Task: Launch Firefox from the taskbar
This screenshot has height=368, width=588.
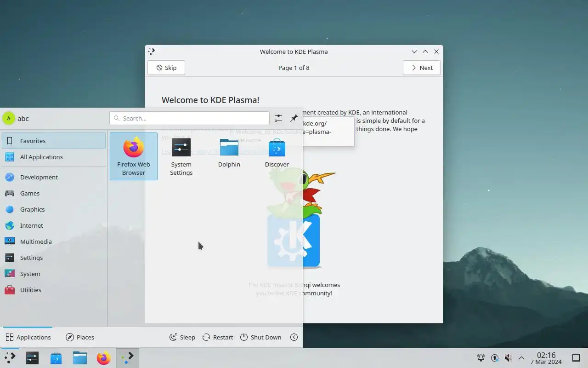Action: coord(104,358)
